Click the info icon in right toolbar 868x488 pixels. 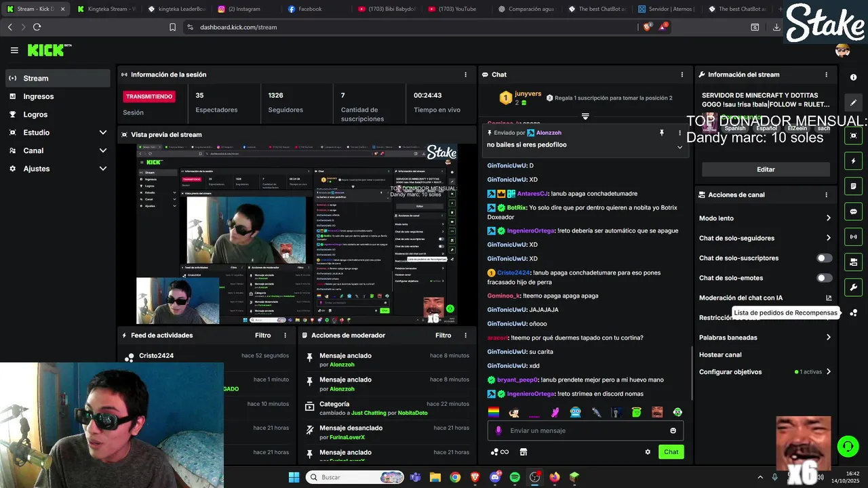coord(853,77)
